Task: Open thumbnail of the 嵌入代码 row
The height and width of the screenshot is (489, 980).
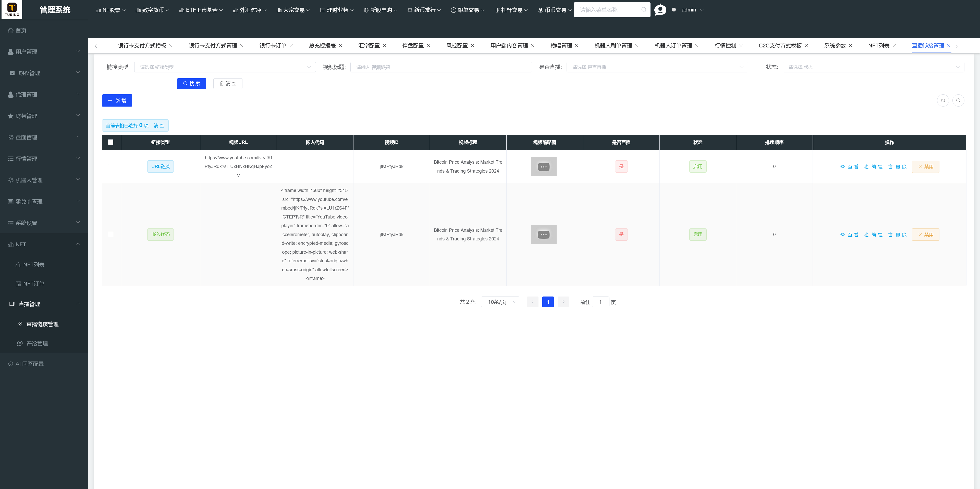Action: (544, 235)
